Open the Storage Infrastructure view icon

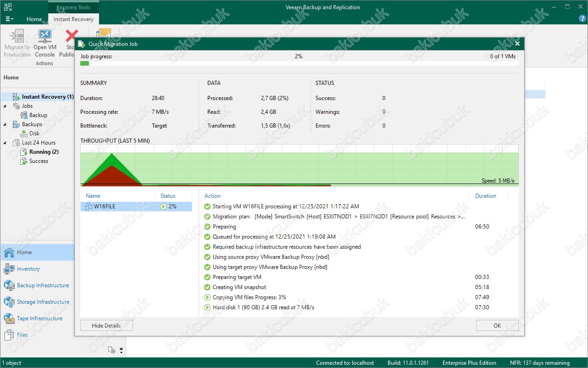(9, 302)
